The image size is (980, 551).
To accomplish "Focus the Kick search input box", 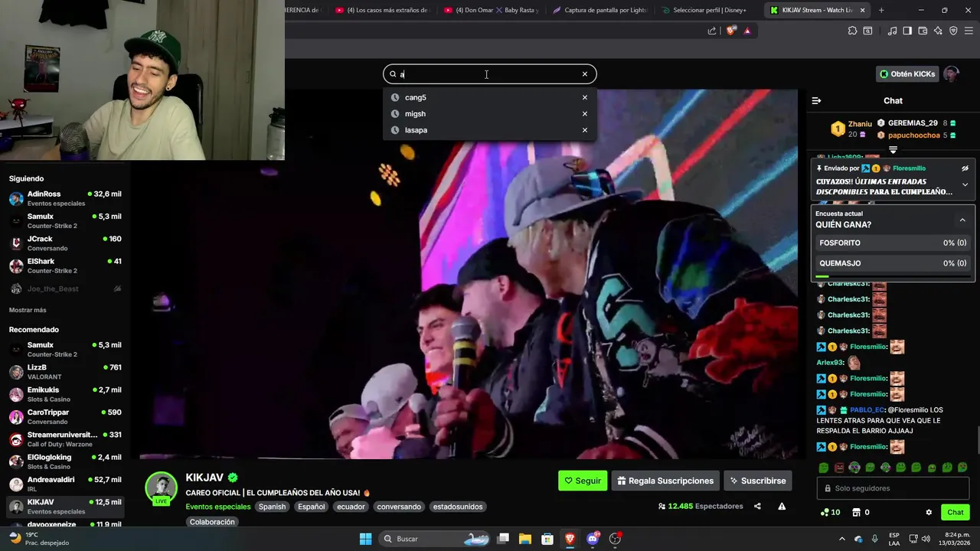I will pos(490,74).
